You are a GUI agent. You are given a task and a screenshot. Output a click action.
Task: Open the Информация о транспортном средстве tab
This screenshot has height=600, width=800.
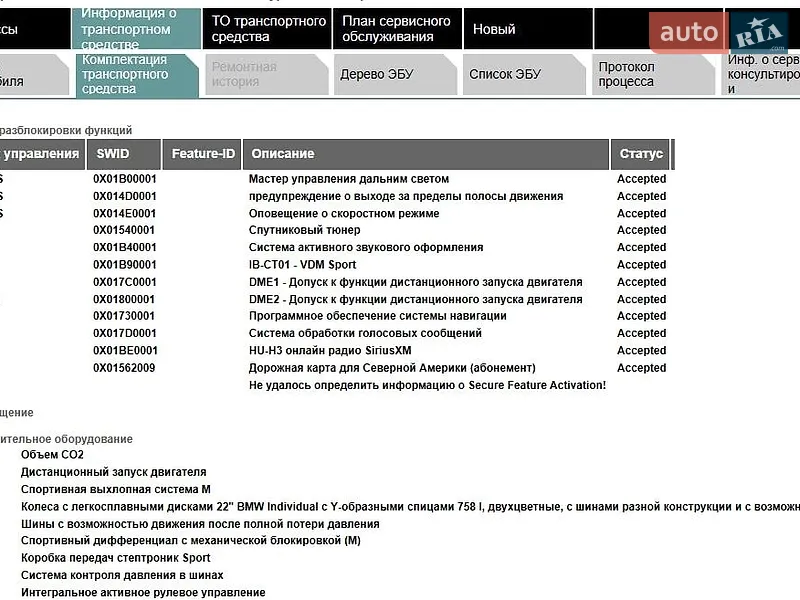point(136,29)
